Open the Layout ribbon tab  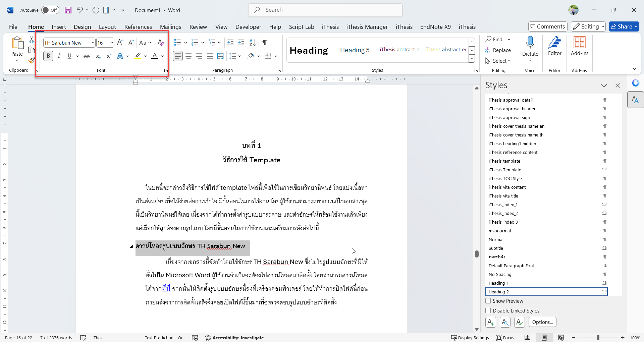coord(107,27)
